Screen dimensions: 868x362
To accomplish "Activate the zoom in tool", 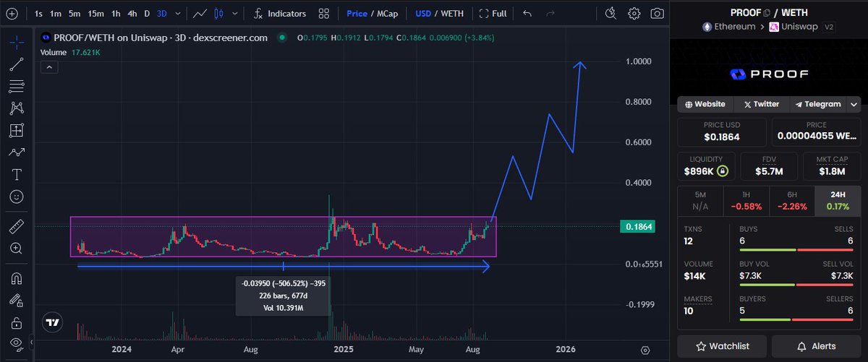I will click(x=16, y=249).
